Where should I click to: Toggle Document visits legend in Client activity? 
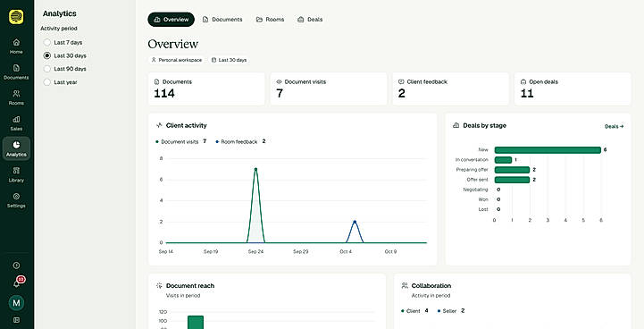click(x=180, y=141)
